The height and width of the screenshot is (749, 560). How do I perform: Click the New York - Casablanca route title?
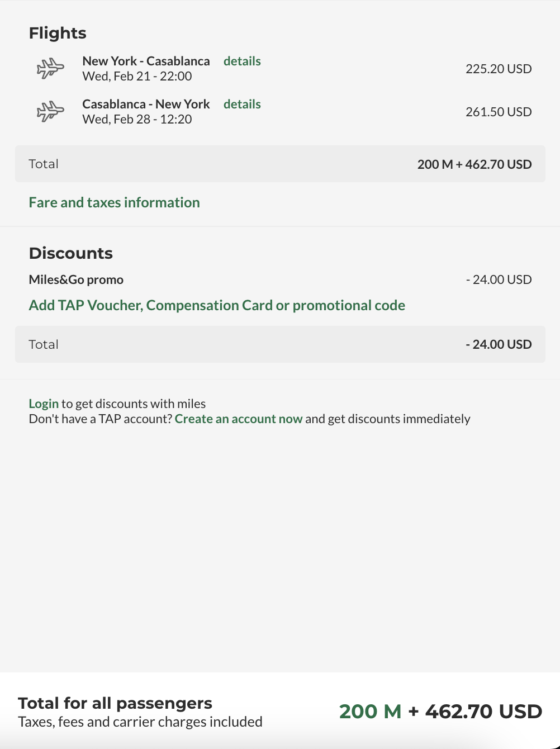point(146,61)
